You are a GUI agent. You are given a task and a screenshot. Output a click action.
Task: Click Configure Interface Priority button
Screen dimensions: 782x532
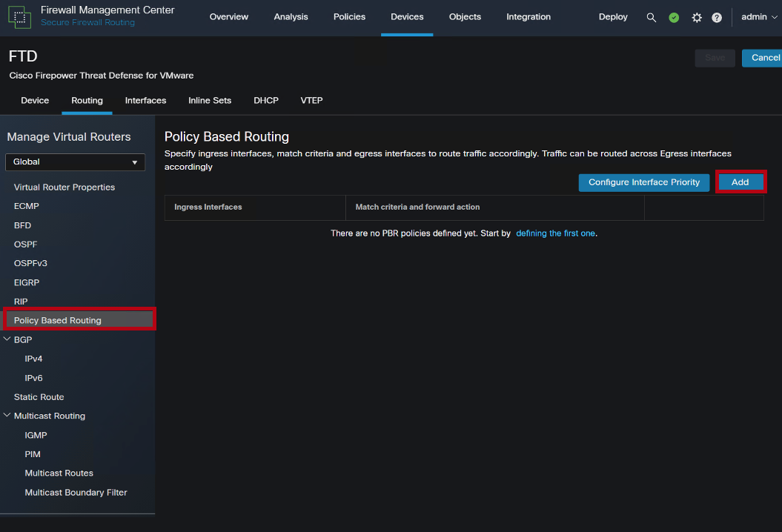click(644, 182)
